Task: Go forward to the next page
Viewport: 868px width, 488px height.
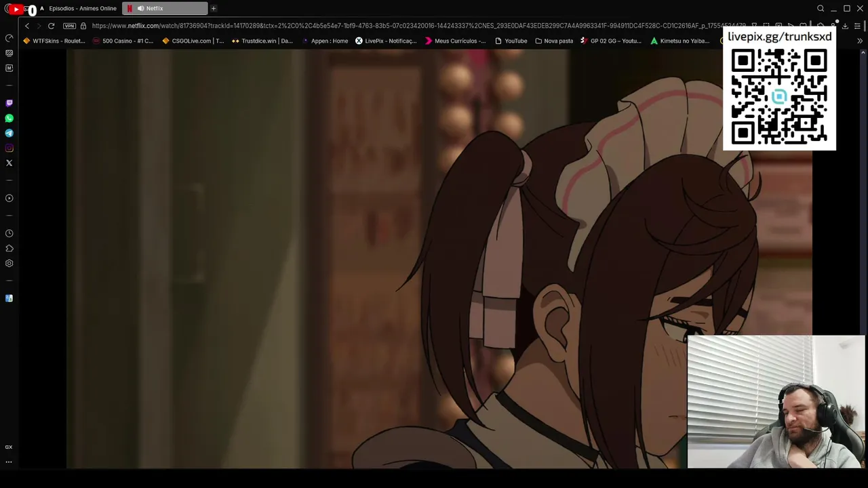Action: [x=39, y=26]
